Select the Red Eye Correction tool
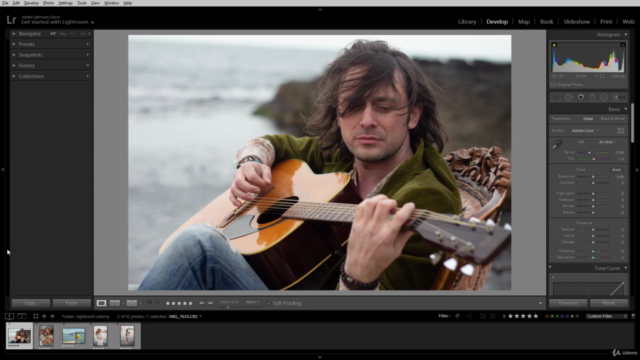 (581, 97)
